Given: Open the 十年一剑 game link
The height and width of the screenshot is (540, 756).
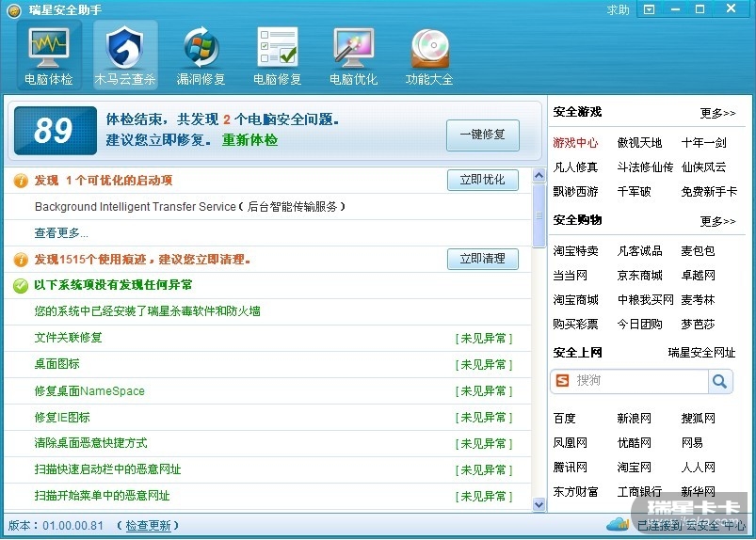Looking at the screenshot, I should click(x=704, y=143).
